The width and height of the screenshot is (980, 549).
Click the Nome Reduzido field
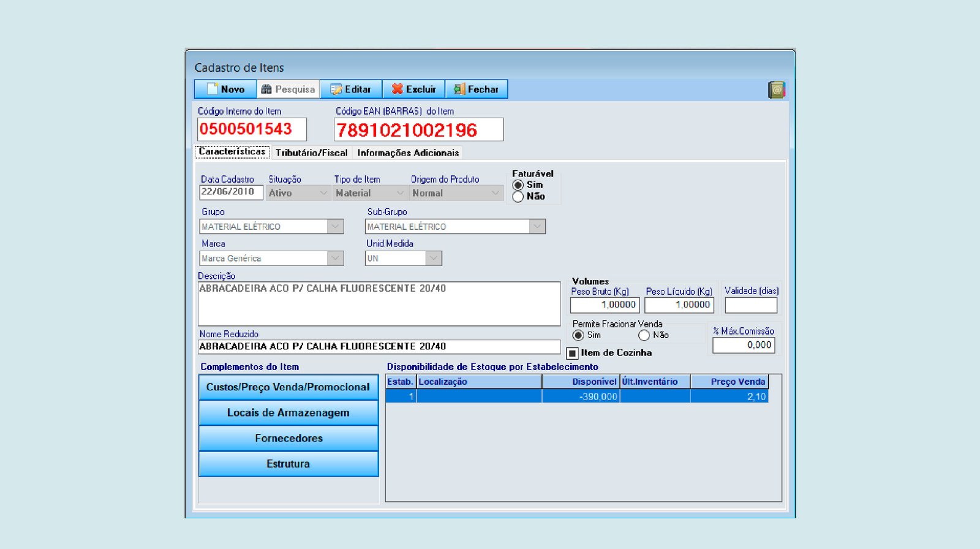click(379, 347)
